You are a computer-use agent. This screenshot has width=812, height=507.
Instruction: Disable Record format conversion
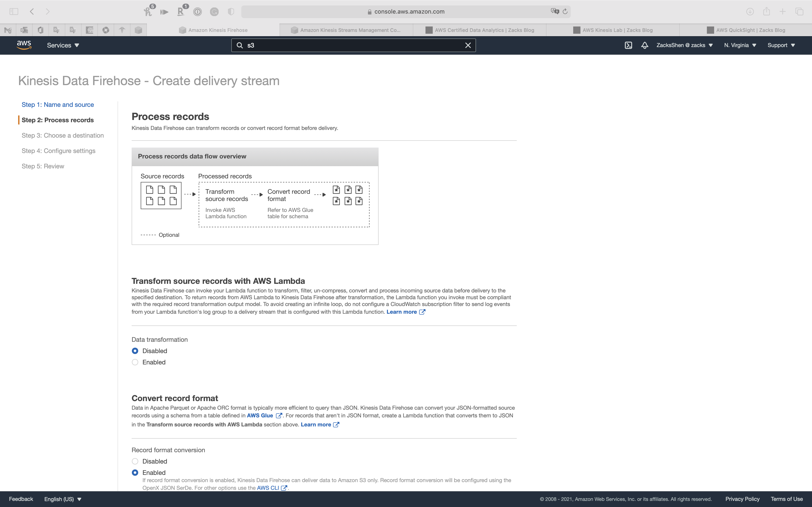tap(135, 462)
